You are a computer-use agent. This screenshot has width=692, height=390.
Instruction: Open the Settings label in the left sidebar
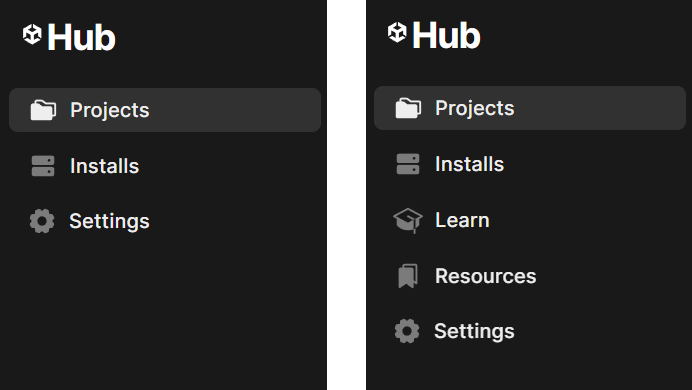pos(109,221)
